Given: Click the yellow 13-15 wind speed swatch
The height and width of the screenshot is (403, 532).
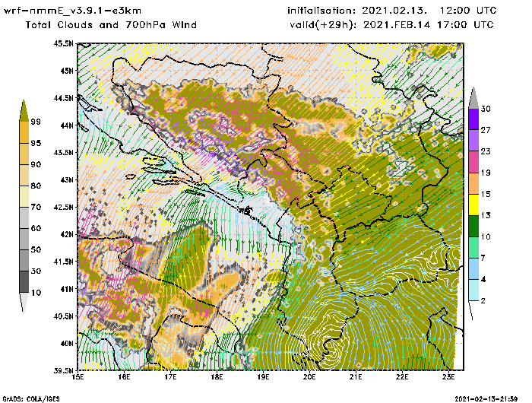Looking at the screenshot, I should (x=473, y=205).
